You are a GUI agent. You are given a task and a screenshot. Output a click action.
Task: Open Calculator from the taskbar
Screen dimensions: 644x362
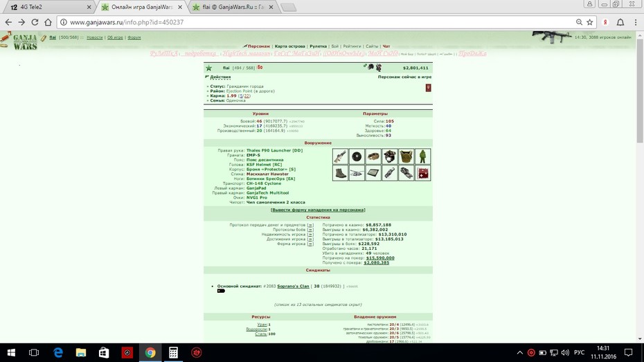pyautogui.click(x=173, y=352)
